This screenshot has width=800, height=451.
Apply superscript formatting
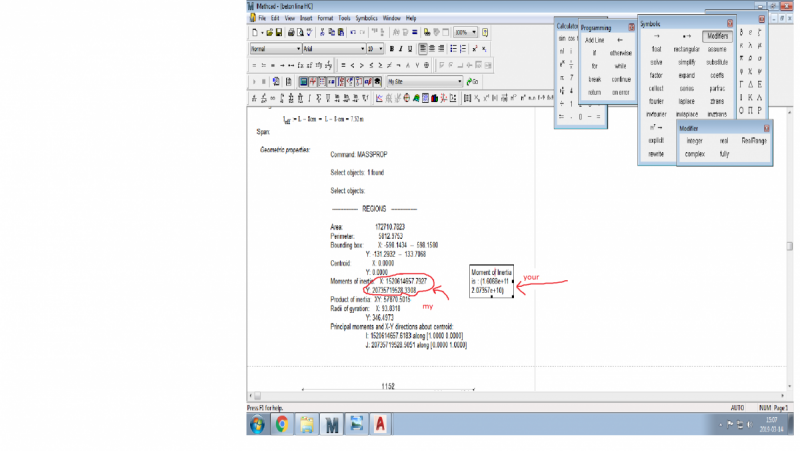point(475,48)
